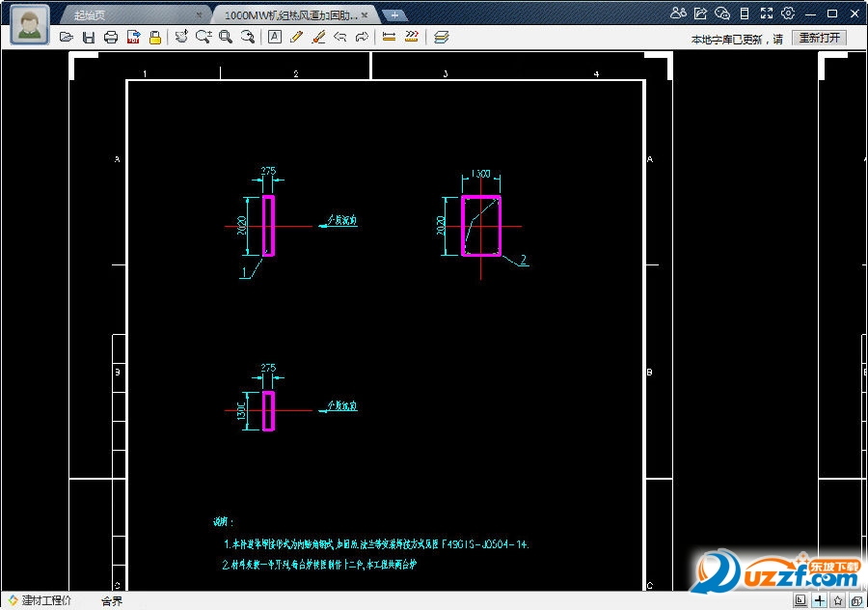Enter fullscreen mode
The height and width of the screenshot is (610, 868).
point(767,14)
